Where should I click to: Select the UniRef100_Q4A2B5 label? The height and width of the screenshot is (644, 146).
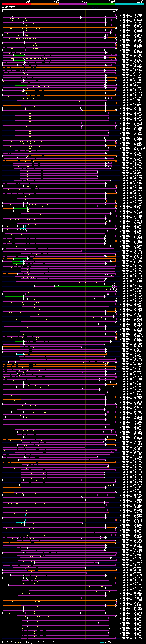(x=131, y=186)
